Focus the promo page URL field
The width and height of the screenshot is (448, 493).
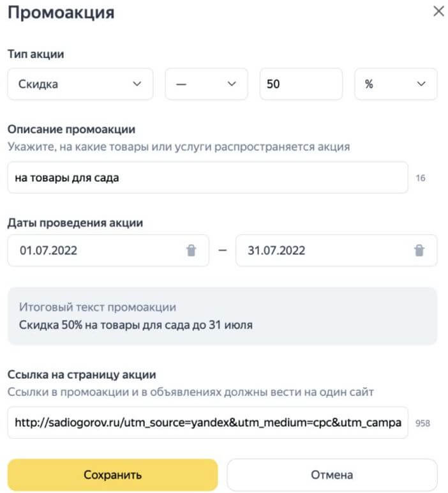coord(207,423)
